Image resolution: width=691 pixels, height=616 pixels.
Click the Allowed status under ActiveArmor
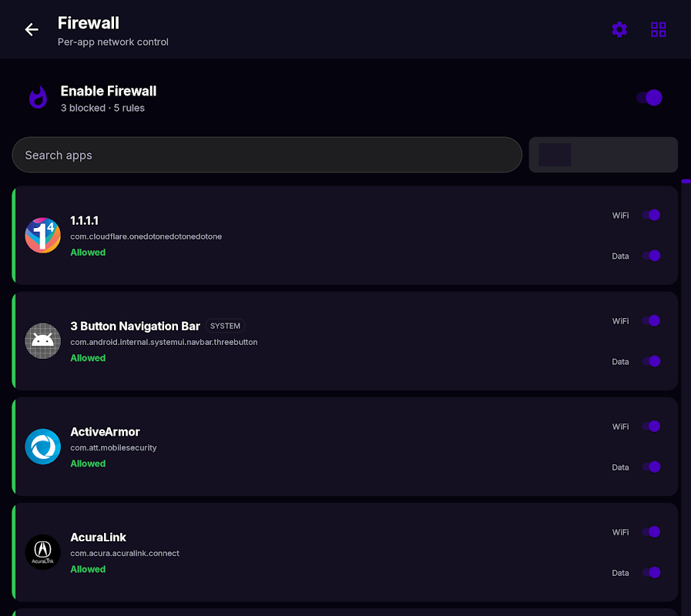tap(88, 464)
